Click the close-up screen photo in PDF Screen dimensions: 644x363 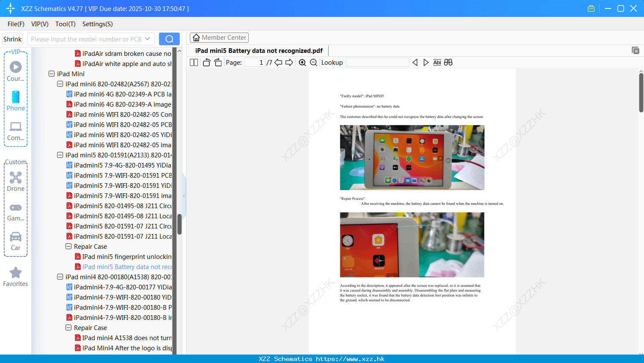click(x=412, y=245)
